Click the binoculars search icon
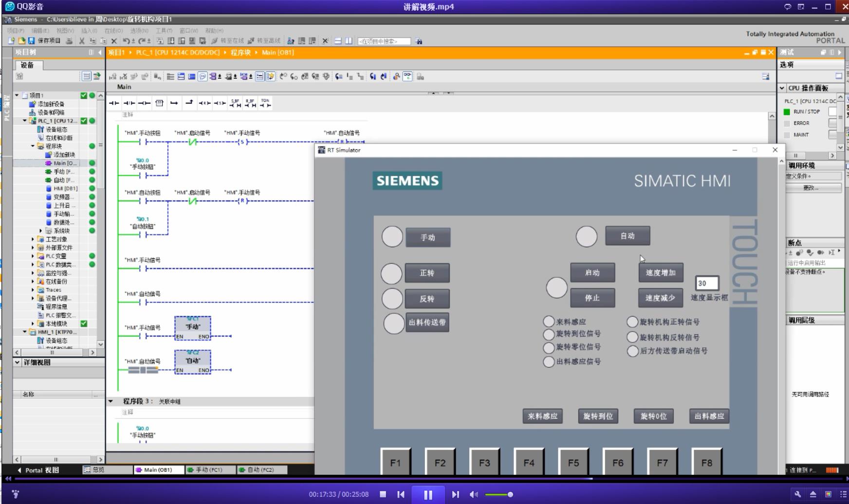This screenshot has height=504, width=849. coord(419,41)
